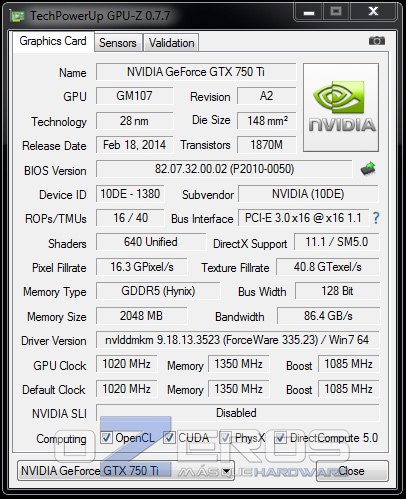The width and height of the screenshot is (406, 499).
Task: Click the NVIDIA SLI Disabled field
Action: (x=237, y=413)
